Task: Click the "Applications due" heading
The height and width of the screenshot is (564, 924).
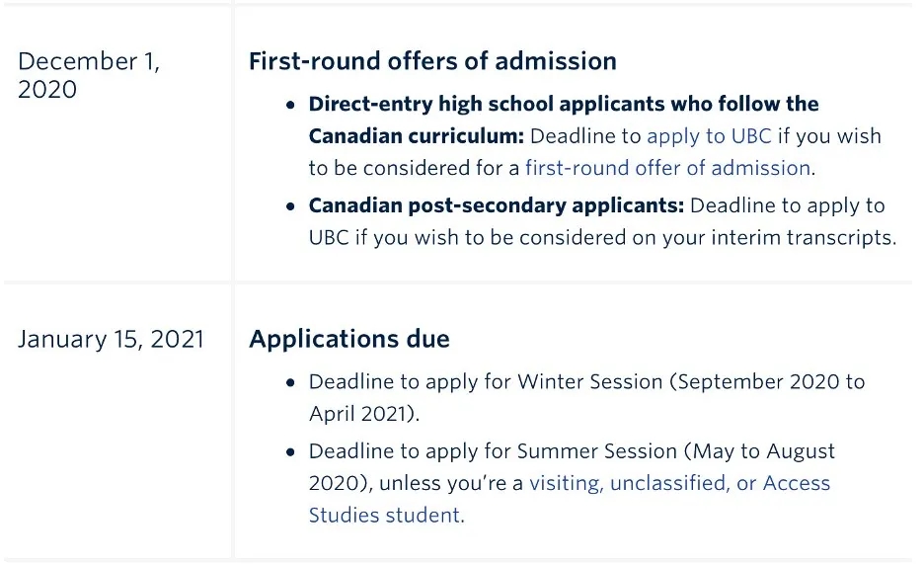Action: tap(349, 340)
